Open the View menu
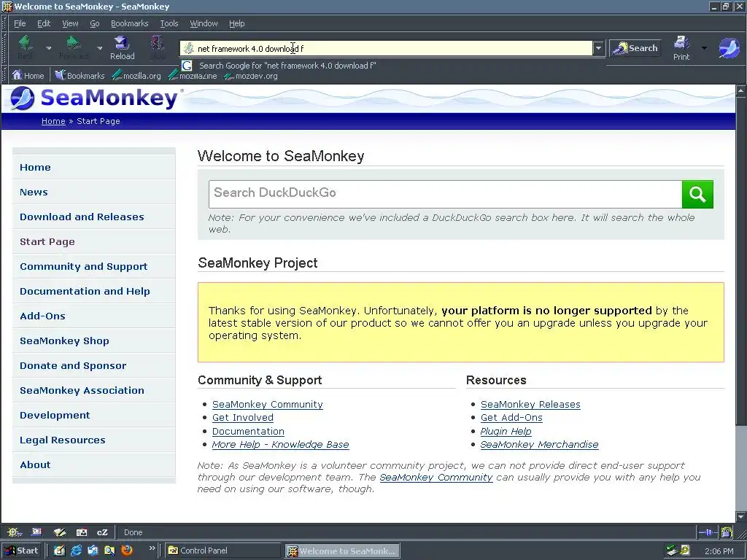 [70, 23]
